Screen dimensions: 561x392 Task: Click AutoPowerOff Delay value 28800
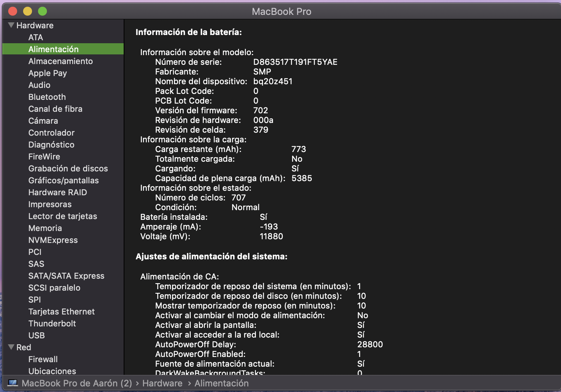[370, 344]
